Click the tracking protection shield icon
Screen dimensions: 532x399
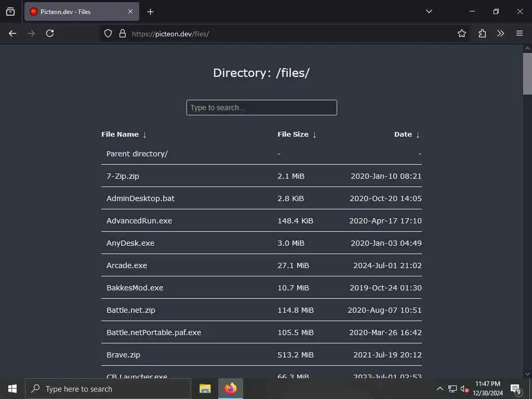click(x=108, y=33)
